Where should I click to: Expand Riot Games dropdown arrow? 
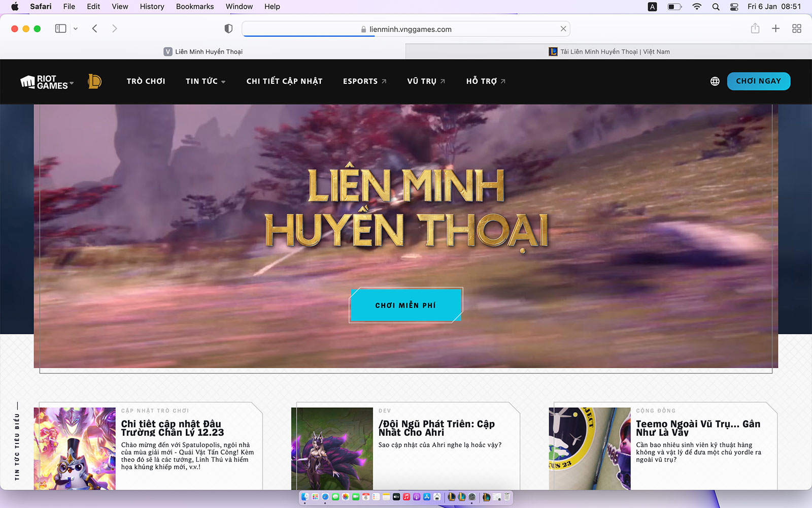(x=72, y=83)
